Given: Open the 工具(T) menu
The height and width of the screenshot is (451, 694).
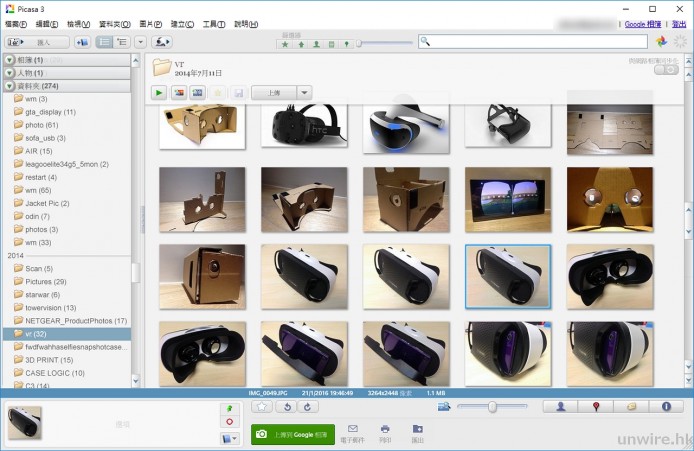Looking at the screenshot, I should [x=213, y=23].
